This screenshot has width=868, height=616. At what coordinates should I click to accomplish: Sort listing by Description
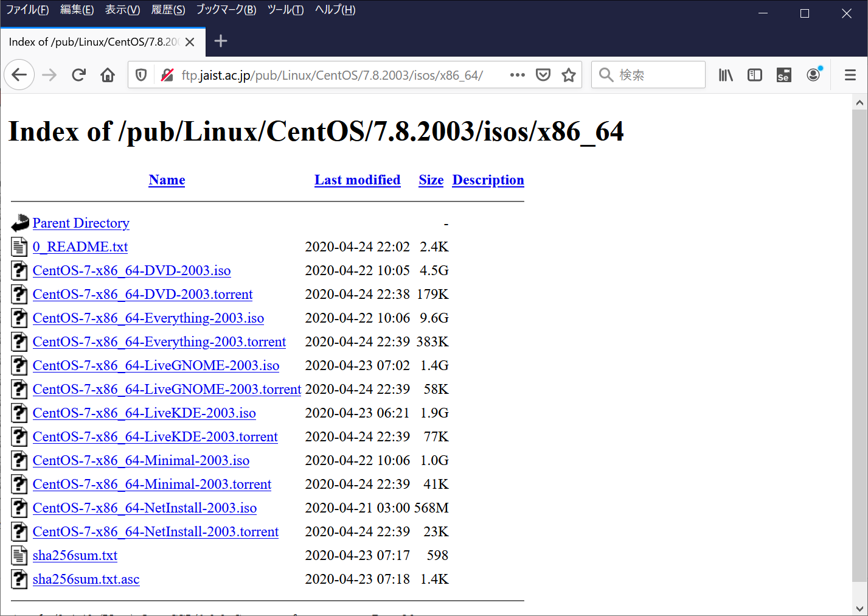coord(488,180)
